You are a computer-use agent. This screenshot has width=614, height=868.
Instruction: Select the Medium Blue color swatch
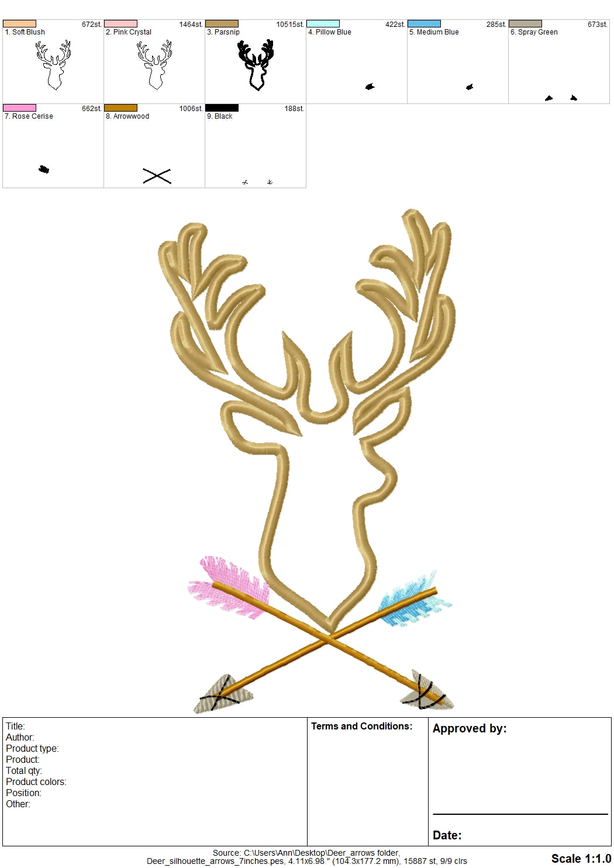(x=424, y=24)
